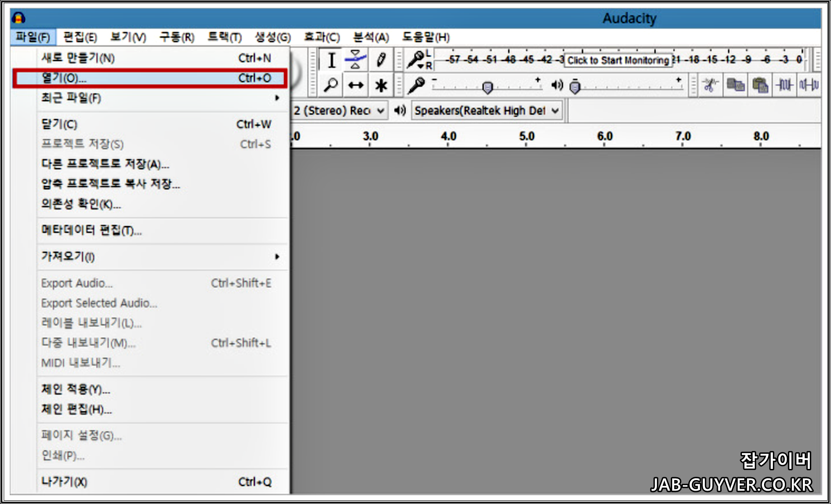Click the 7.0 mark on timeline ruler

tap(683, 136)
